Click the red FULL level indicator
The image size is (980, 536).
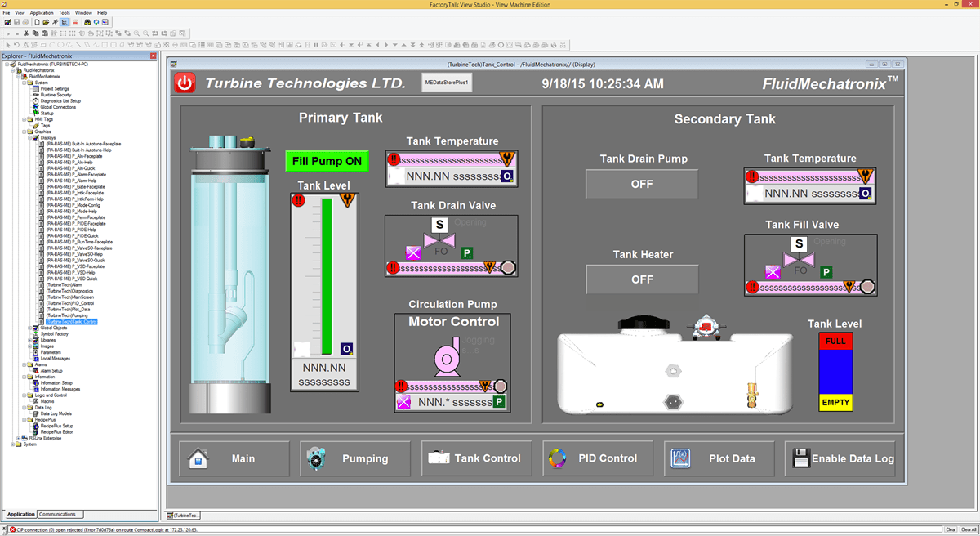click(835, 341)
